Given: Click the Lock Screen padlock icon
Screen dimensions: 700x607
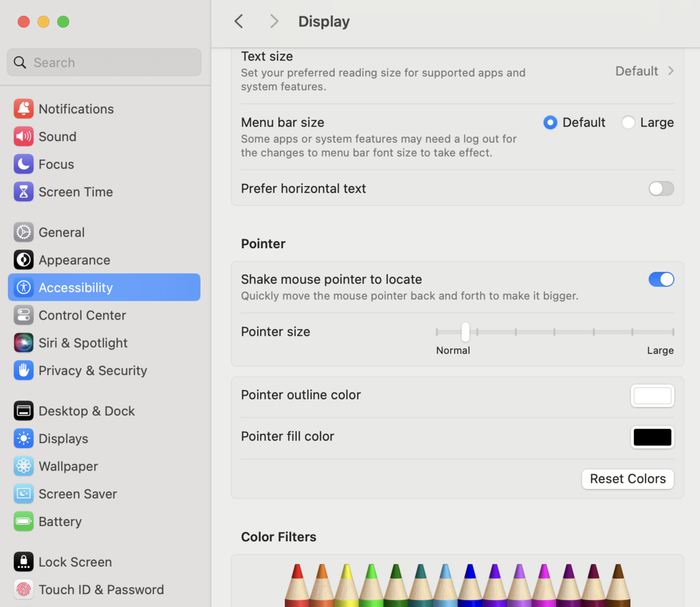Looking at the screenshot, I should 23,562.
